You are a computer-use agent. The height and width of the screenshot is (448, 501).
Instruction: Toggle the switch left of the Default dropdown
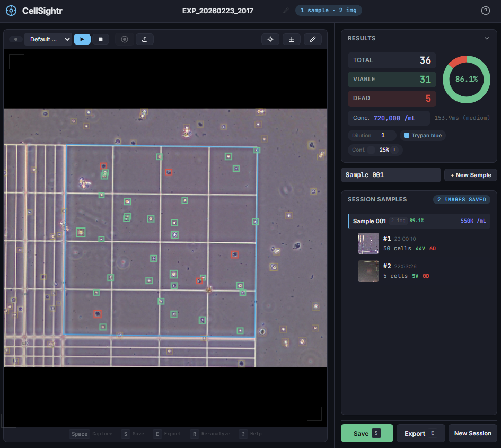pyautogui.click(x=16, y=39)
